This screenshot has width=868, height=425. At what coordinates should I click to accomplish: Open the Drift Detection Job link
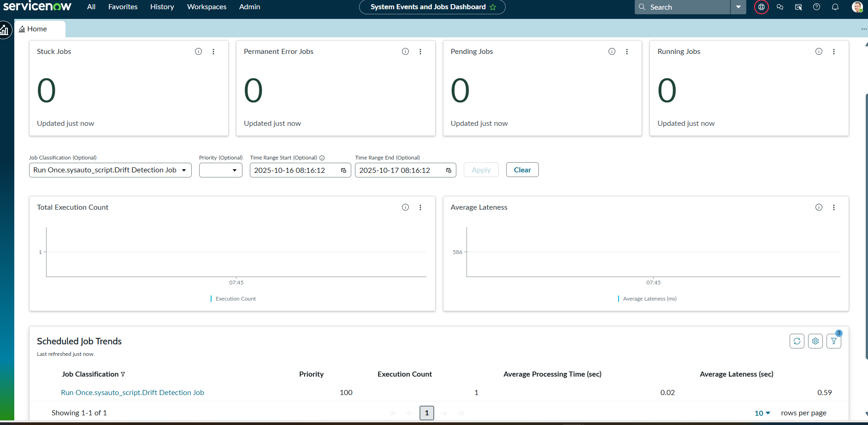(132, 393)
